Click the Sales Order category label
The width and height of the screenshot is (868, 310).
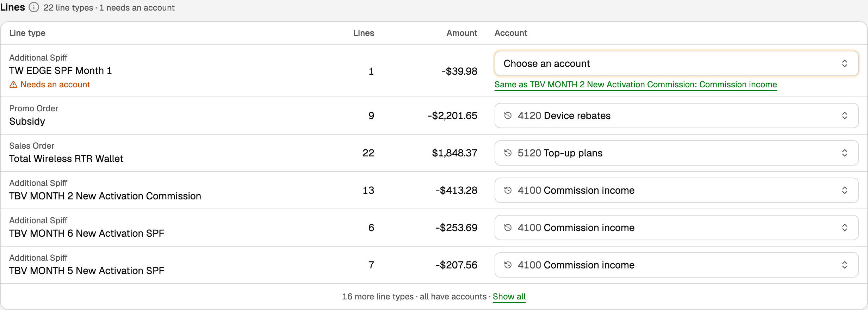32,146
